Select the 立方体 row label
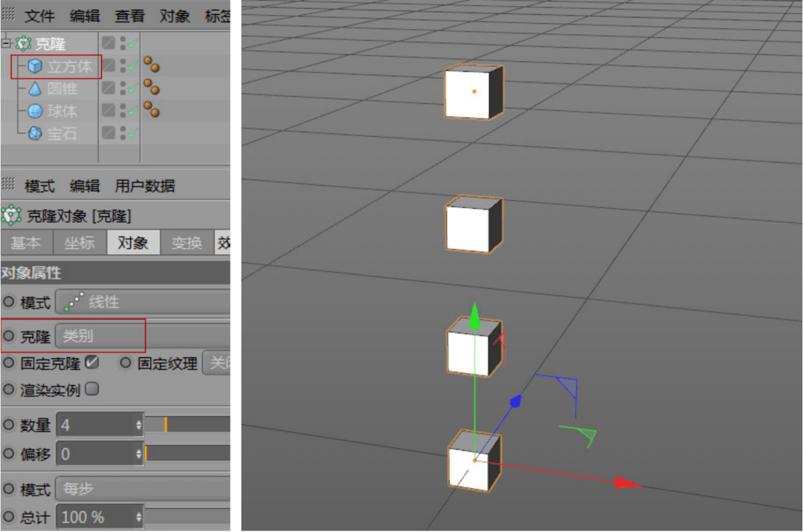The image size is (803, 532). (70, 67)
